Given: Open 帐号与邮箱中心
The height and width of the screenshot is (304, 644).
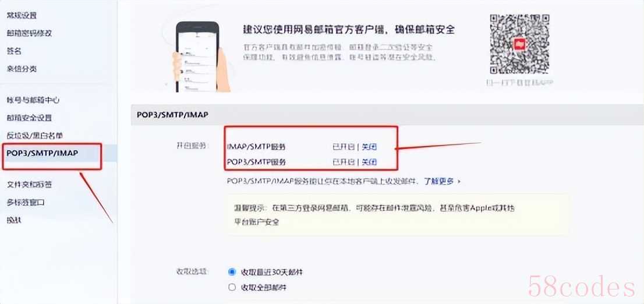Looking at the screenshot, I should (33, 100).
